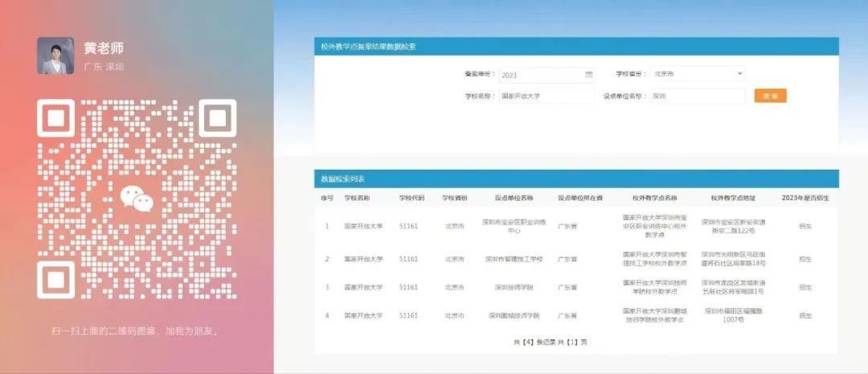Click school code 51161 in row 1
Screen dimensions: 868x374
point(408,226)
